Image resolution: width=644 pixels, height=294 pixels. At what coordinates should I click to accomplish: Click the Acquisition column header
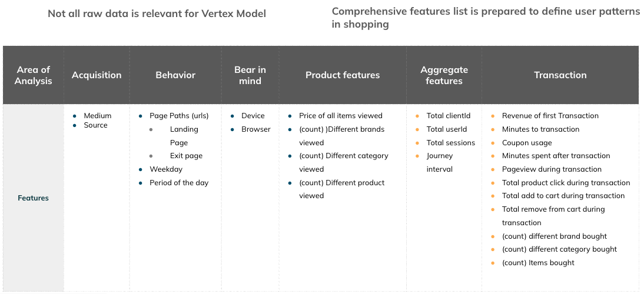pyautogui.click(x=97, y=75)
